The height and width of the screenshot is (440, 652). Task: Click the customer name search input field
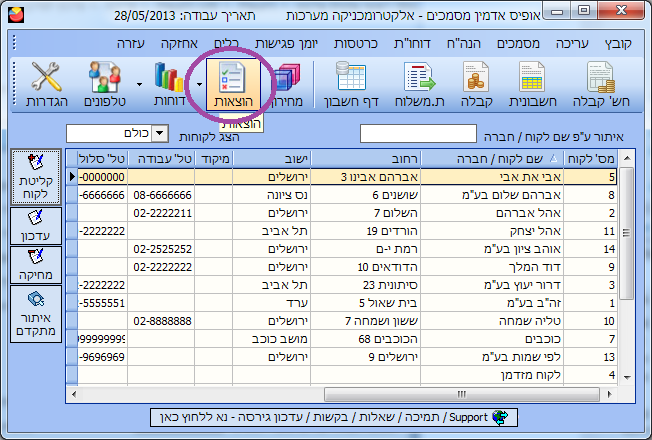pos(418,133)
